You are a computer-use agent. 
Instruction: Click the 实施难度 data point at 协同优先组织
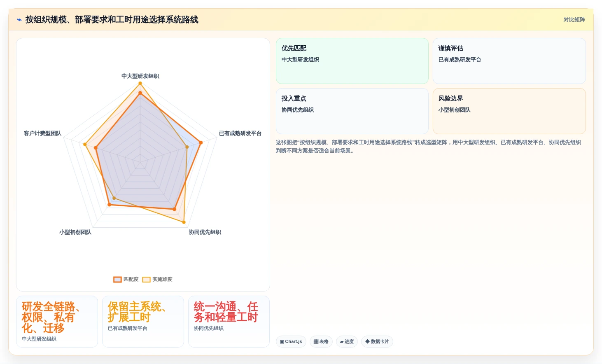[184, 222]
